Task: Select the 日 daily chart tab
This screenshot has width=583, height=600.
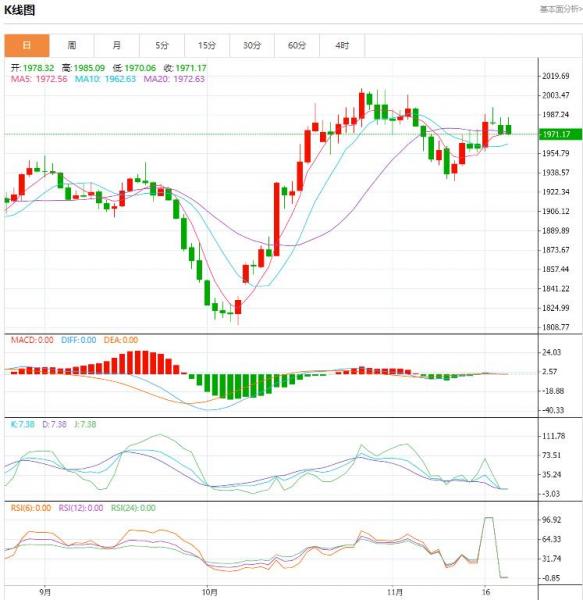Action: pos(27,46)
